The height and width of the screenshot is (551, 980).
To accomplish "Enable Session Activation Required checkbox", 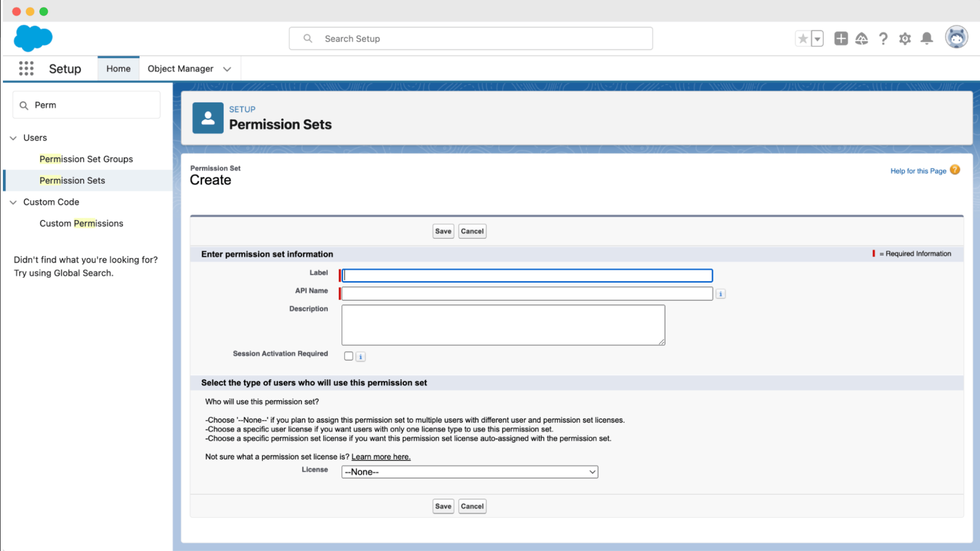I will (x=349, y=356).
